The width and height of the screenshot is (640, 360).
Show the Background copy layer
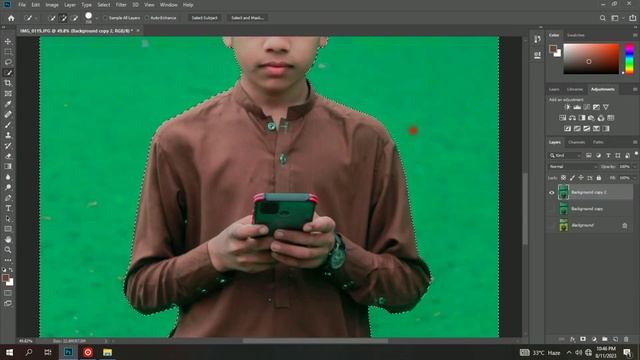tap(551, 209)
